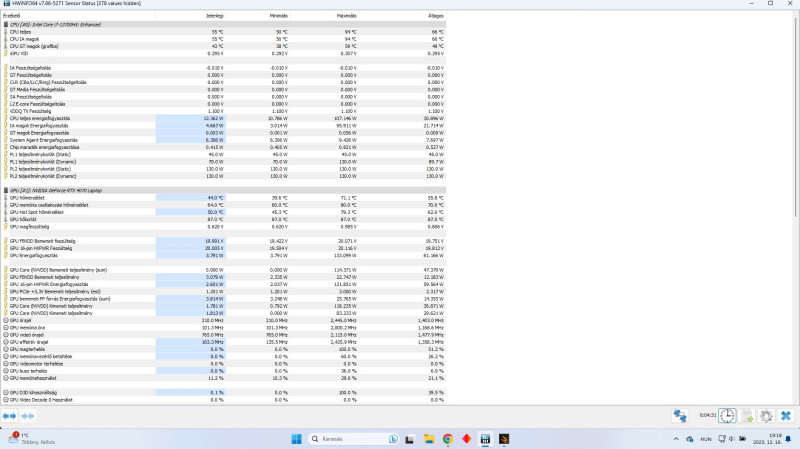
Task: Select the IA Feszültségeltolás row
Action: coord(223,68)
